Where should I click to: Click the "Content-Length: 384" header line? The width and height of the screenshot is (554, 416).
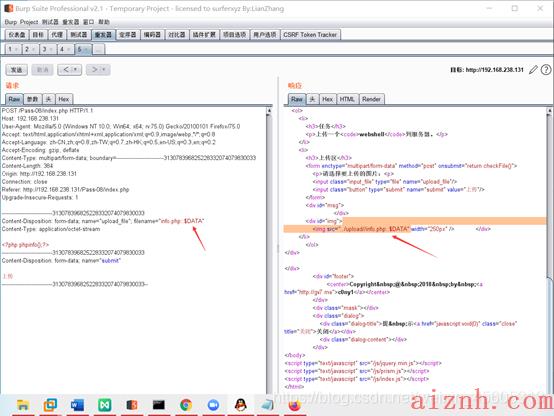pyautogui.click(x=27, y=166)
